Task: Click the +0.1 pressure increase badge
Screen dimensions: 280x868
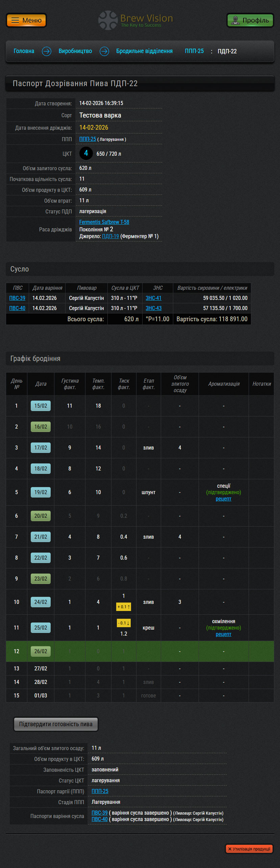Action: [x=124, y=607]
